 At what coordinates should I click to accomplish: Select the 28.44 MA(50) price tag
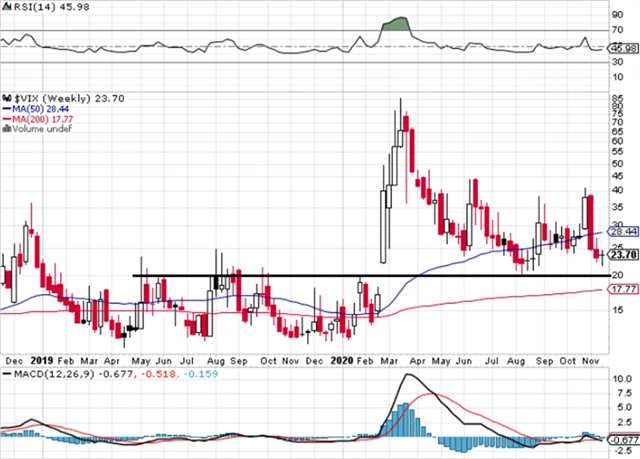(x=623, y=231)
